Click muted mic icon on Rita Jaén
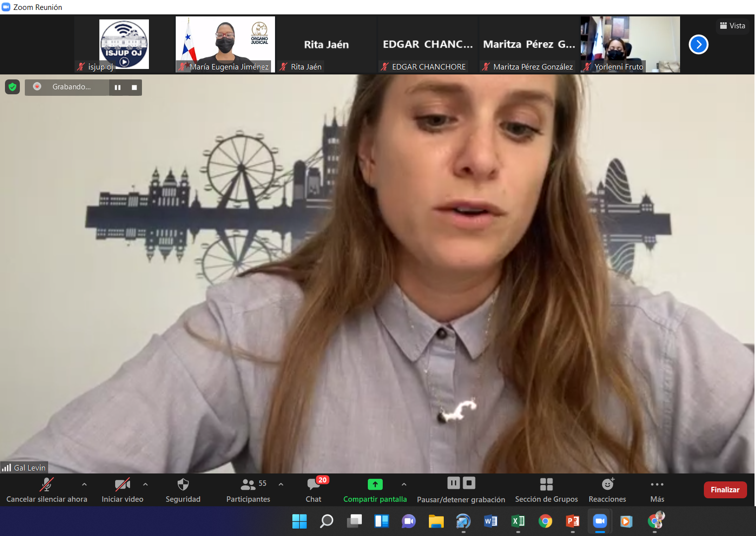This screenshot has height=536, width=756. (x=283, y=67)
